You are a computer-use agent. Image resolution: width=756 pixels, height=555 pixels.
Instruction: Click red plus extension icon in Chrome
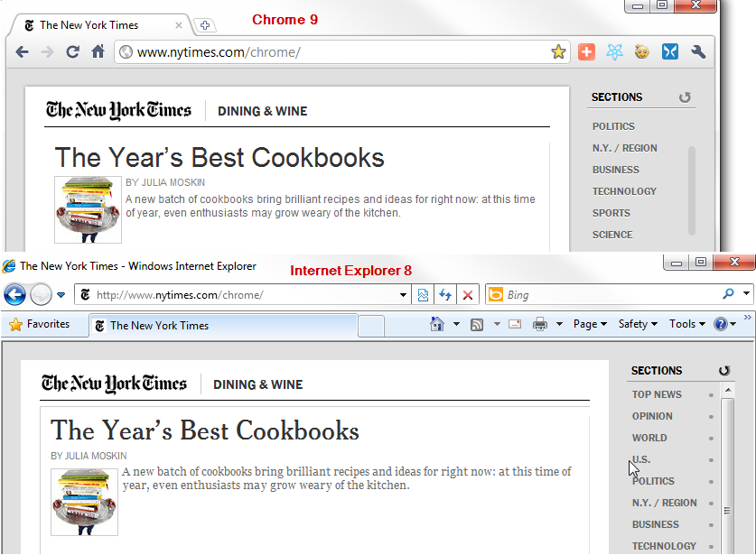586,51
